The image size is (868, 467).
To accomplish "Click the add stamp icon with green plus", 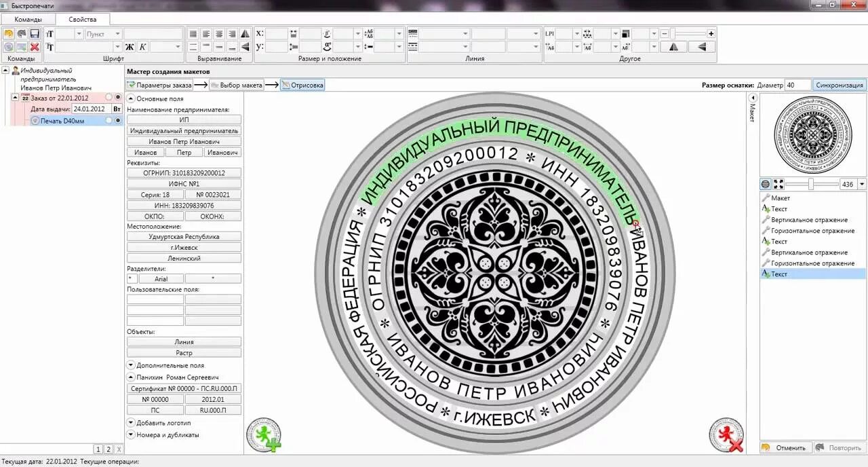I will pyautogui.click(x=263, y=435).
